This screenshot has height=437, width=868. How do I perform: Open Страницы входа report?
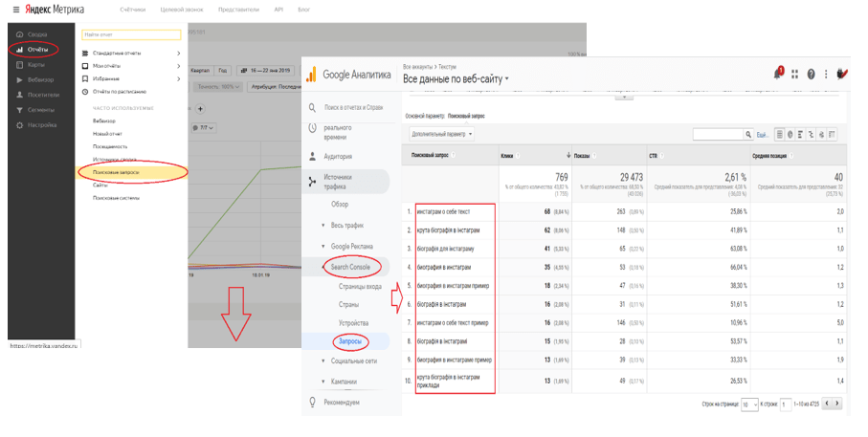click(360, 286)
